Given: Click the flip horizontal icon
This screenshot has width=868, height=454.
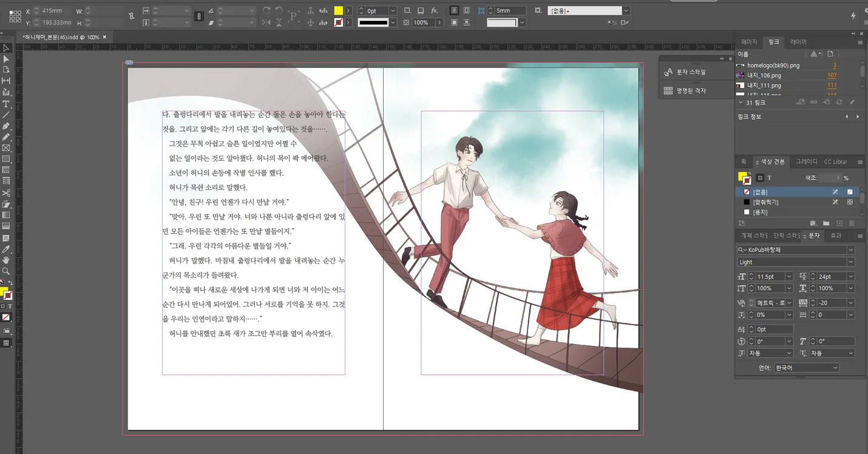Looking at the screenshot, I should point(267,22).
